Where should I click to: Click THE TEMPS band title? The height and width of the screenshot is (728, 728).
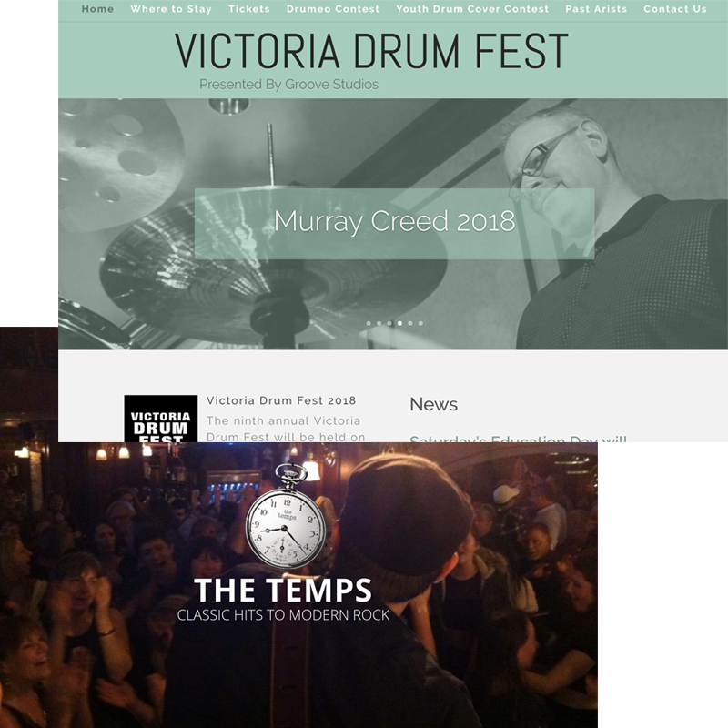[283, 590]
